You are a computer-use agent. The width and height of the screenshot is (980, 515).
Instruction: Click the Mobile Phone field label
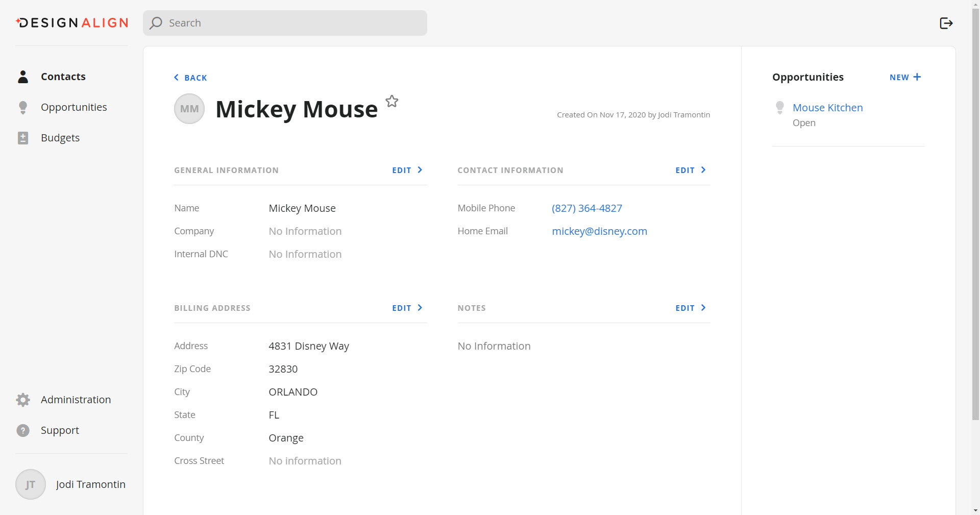[486, 208]
